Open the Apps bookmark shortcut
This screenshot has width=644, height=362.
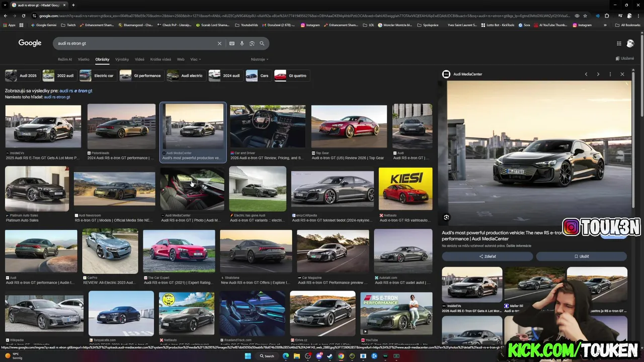[x=10, y=25]
